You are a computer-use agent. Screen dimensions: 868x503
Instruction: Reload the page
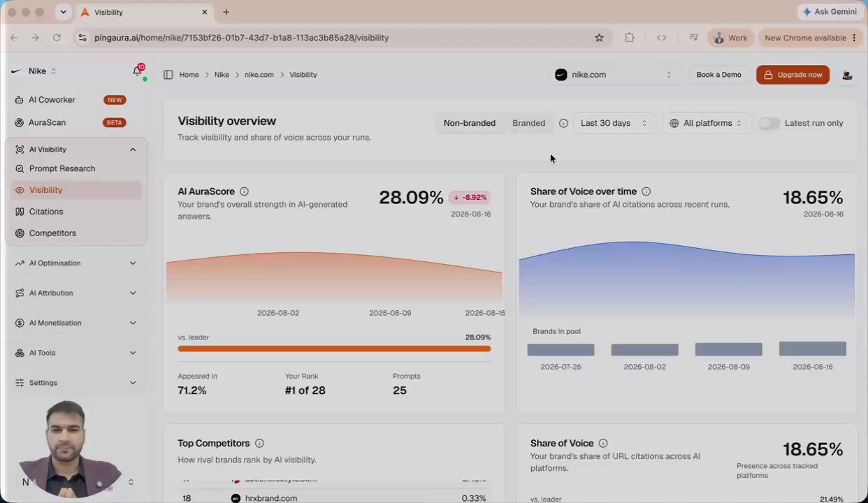57,38
